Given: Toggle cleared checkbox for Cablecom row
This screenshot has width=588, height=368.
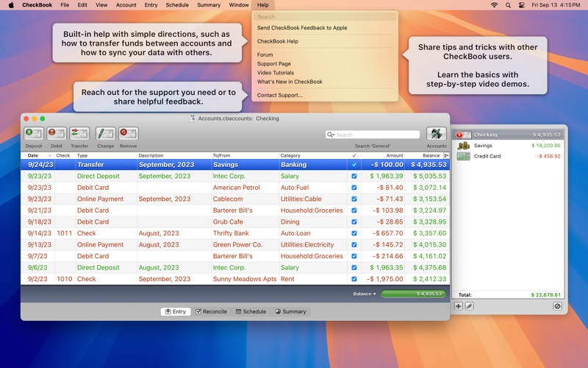Looking at the screenshot, I should click(354, 199).
